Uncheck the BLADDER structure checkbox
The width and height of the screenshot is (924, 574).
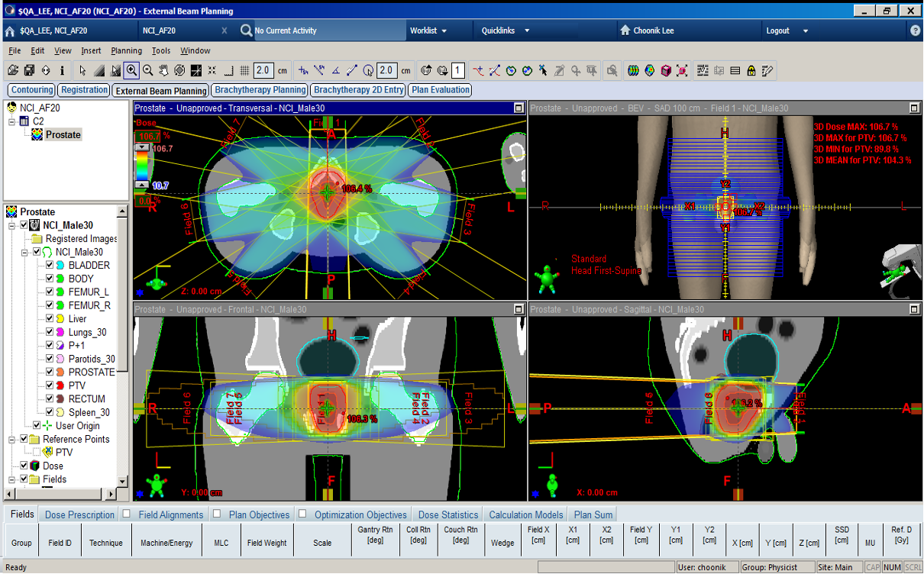[x=50, y=266]
